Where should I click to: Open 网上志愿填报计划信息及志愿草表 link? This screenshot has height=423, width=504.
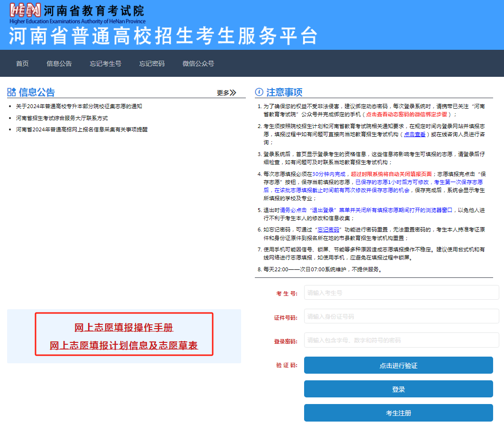tap(124, 346)
